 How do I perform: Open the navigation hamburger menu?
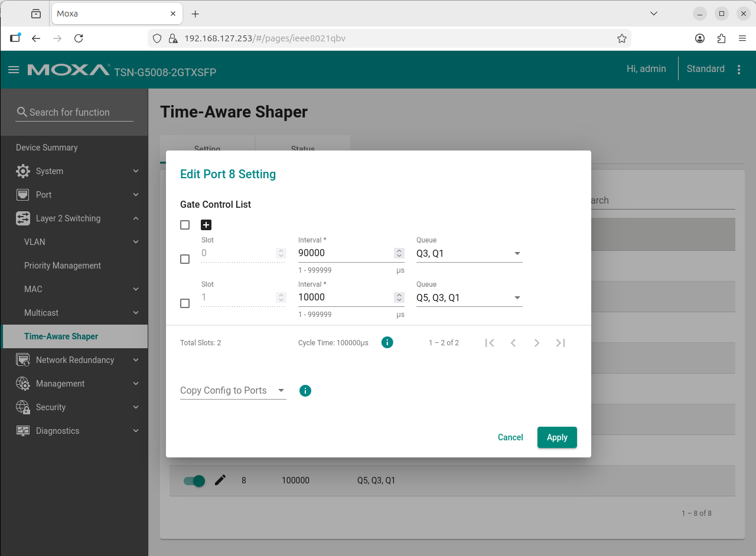(x=14, y=69)
